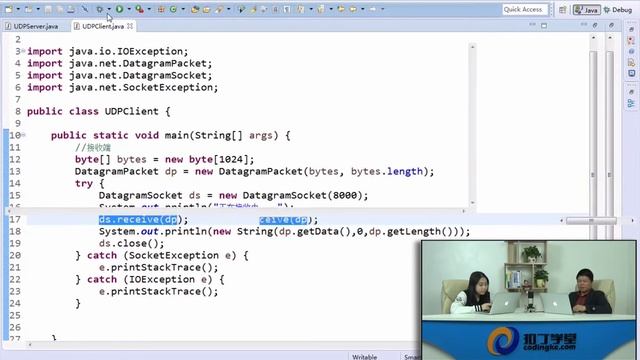Click the Open Task folder icon
Screen dimensions: 640x360
coord(206,9)
